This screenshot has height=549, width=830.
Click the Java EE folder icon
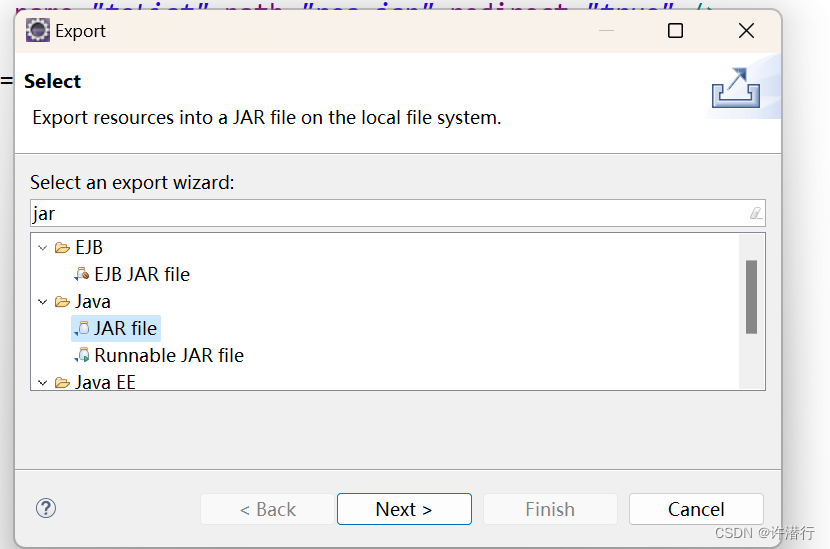62,382
